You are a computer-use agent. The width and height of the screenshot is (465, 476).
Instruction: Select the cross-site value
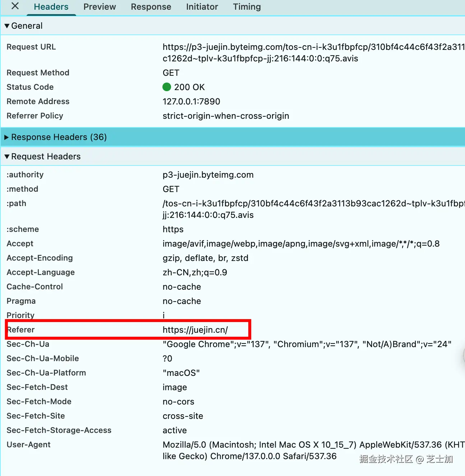pos(183,416)
